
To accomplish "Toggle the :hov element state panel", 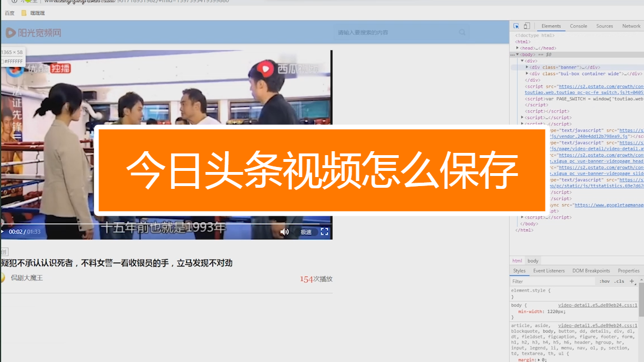I will coord(604,282).
